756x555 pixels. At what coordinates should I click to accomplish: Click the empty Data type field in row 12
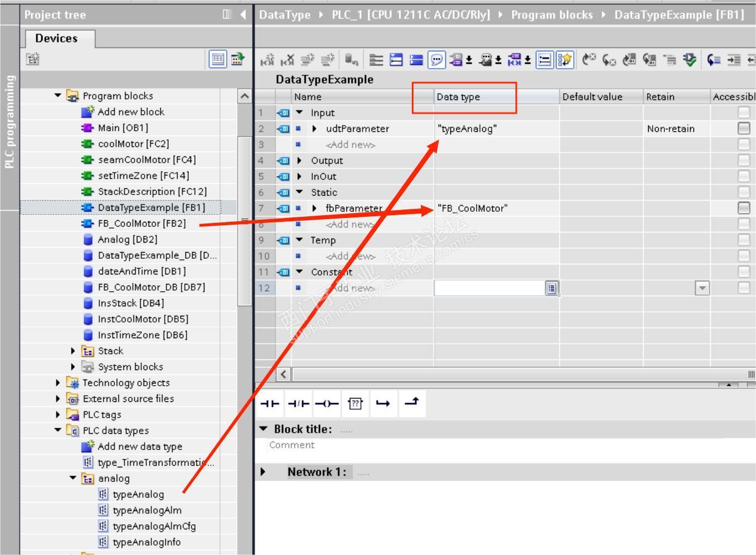(x=489, y=288)
